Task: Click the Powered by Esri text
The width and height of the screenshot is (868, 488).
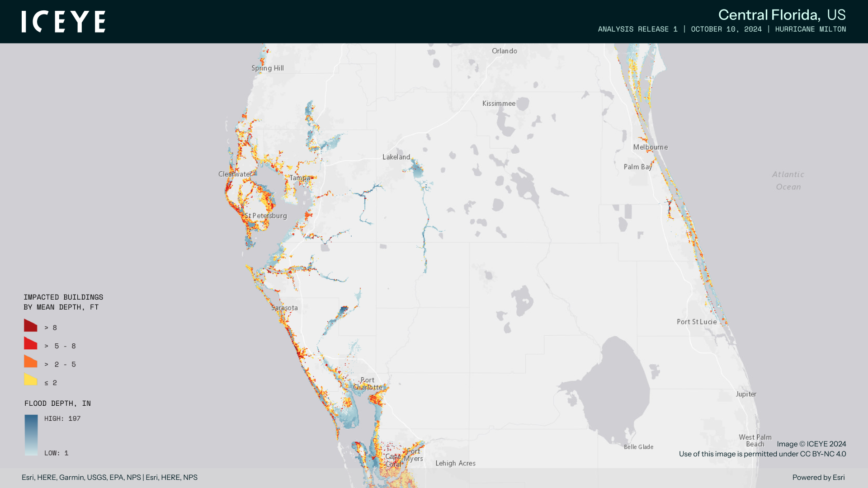Action: tap(818, 478)
